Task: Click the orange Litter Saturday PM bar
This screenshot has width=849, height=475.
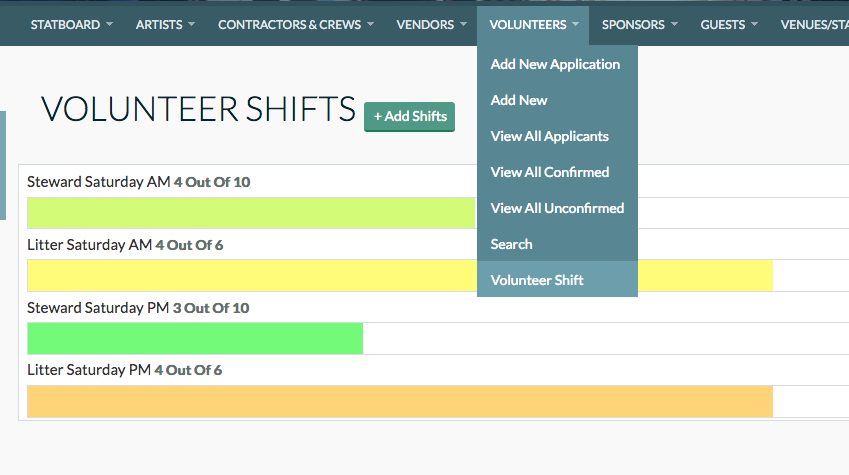Action: pyautogui.click(x=400, y=401)
